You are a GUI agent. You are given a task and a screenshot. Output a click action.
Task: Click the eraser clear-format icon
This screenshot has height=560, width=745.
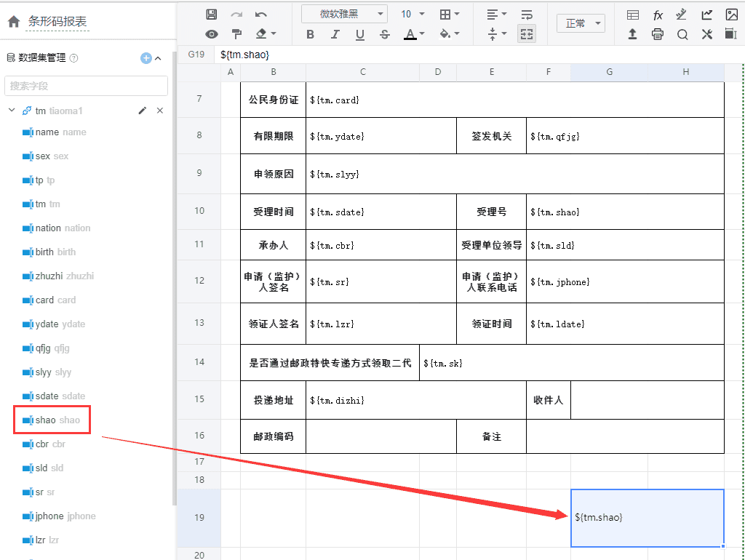pyautogui.click(x=261, y=33)
